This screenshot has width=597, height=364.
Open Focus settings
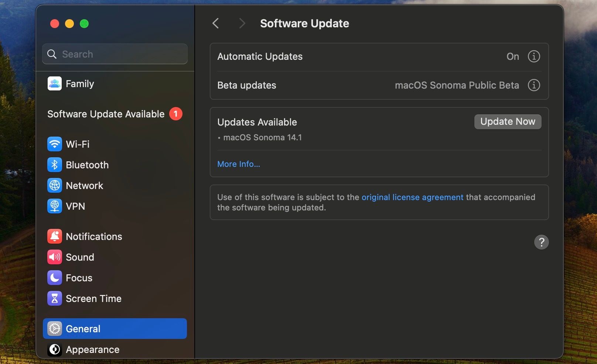pos(79,278)
